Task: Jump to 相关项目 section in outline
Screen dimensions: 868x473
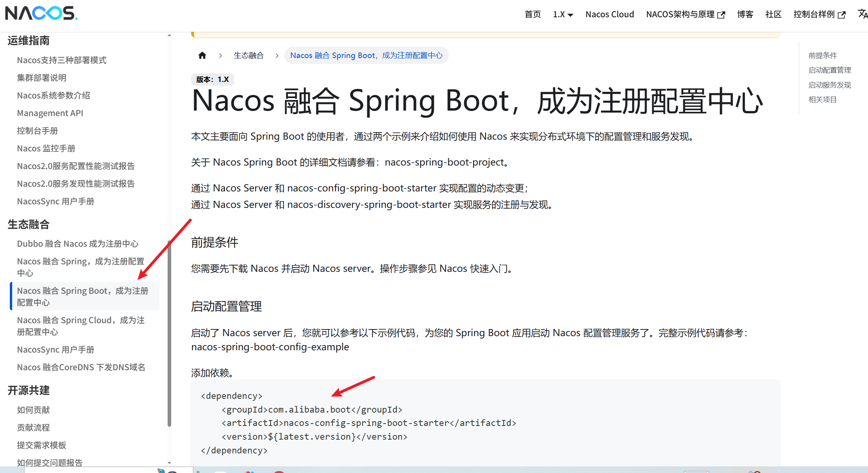Action: pyautogui.click(x=822, y=100)
